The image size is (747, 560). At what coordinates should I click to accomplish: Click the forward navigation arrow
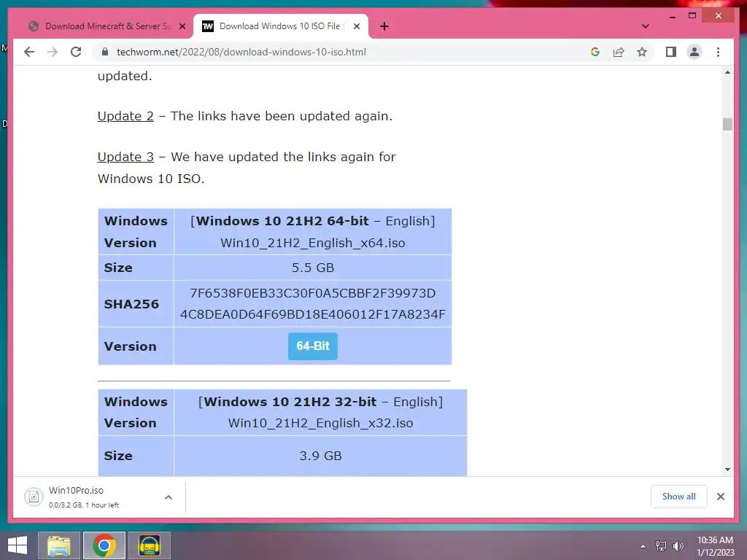53,52
